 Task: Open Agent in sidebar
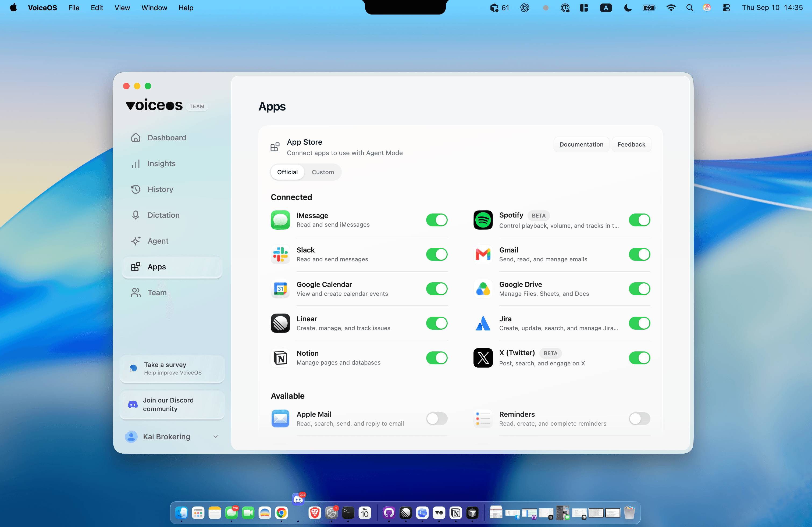click(172, 241)
